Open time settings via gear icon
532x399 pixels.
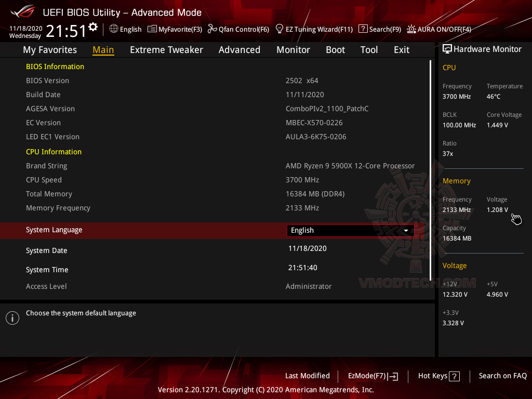(x=93, y=27)
